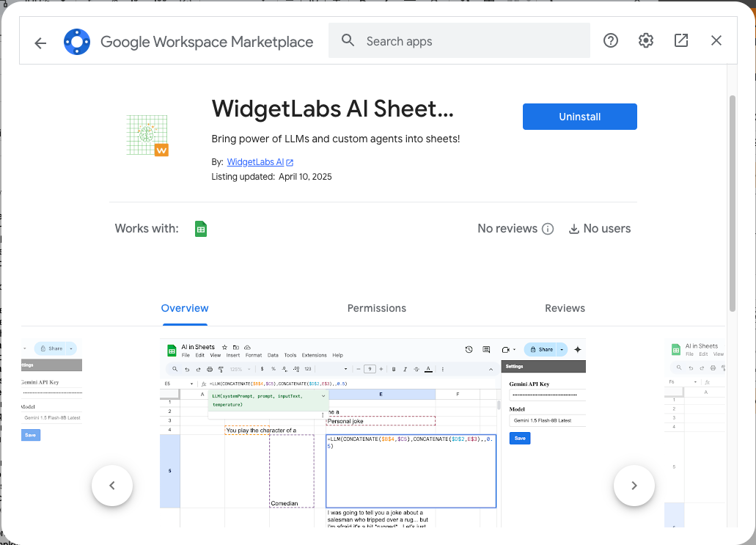Viewport: 756px width, 545px height.
Task: Open the help question mark icon
Action: coord(610,40)
